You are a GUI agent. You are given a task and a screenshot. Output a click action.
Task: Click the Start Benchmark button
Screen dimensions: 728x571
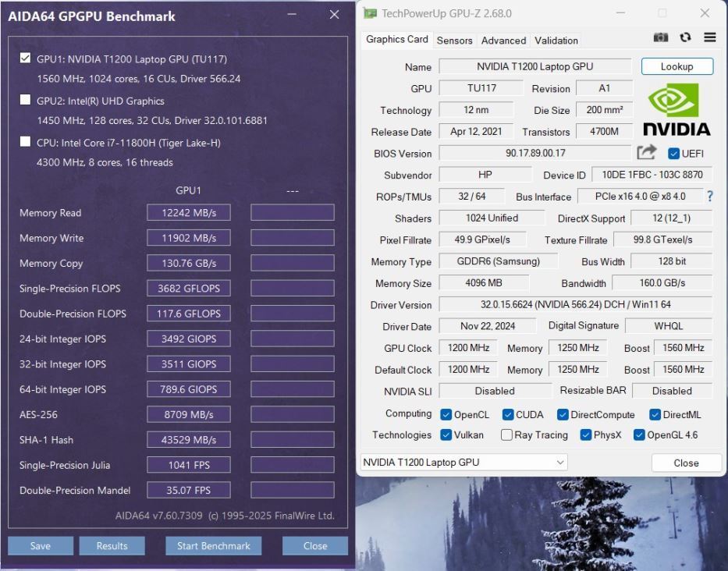pyautogui.click(x=213, y=546)
